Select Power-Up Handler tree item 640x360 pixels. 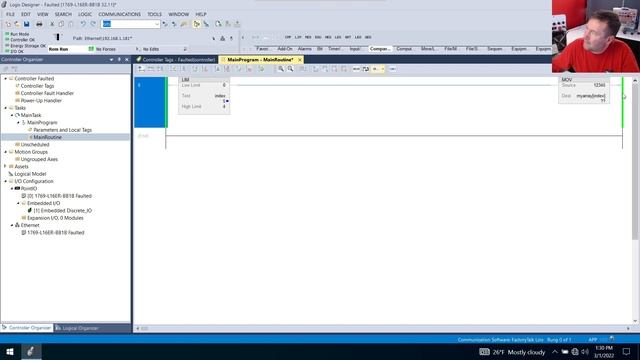tap(41, 100)
